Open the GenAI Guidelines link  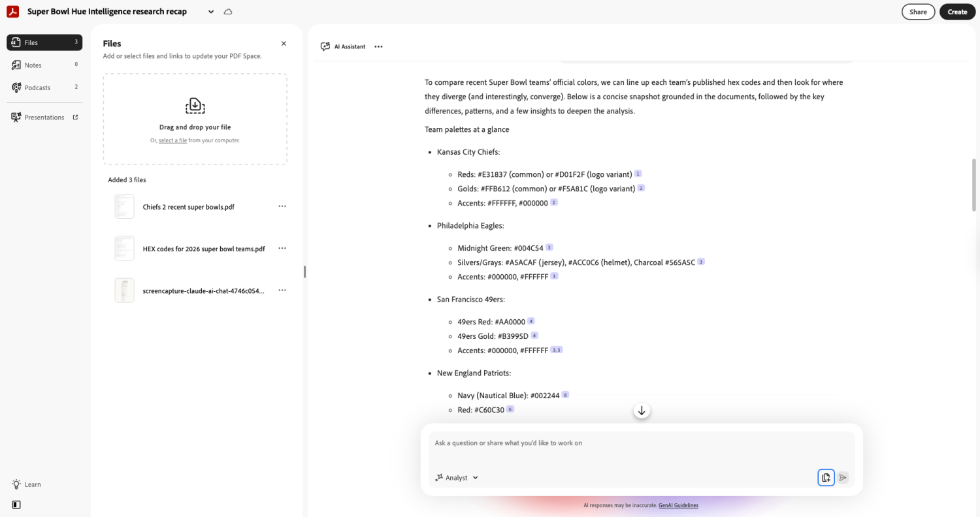pyautogui.click(x=678, y=505)
